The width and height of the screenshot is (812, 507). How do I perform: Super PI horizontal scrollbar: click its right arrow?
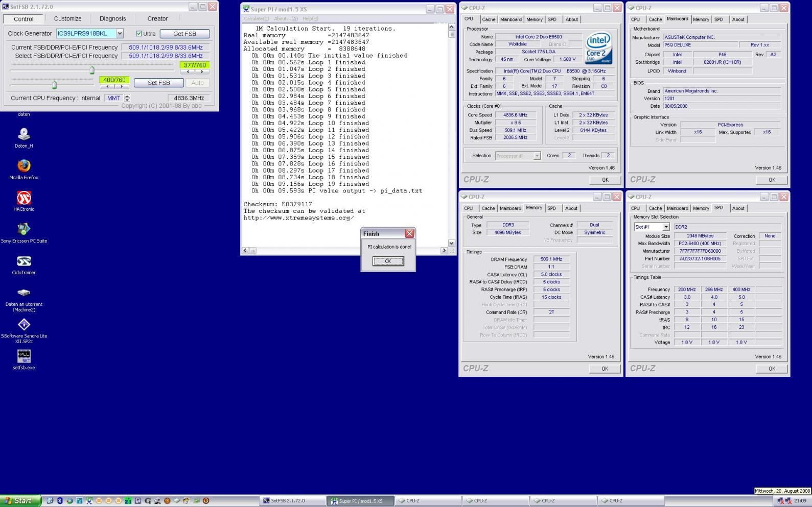click(444, 251)
